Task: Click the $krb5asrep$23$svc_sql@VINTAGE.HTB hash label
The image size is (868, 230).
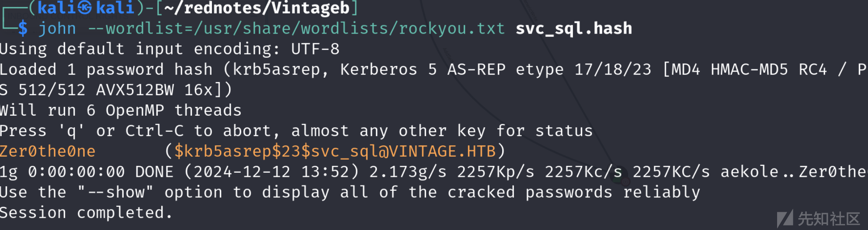Action: pyautogui.click(x=335, y=151)
